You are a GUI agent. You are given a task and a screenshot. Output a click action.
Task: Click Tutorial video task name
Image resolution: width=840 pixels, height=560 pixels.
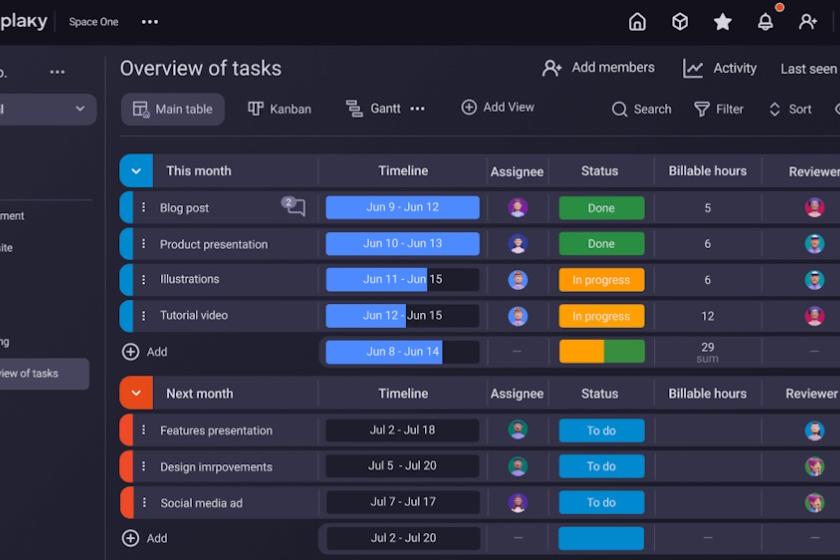(x=194, y=315)
